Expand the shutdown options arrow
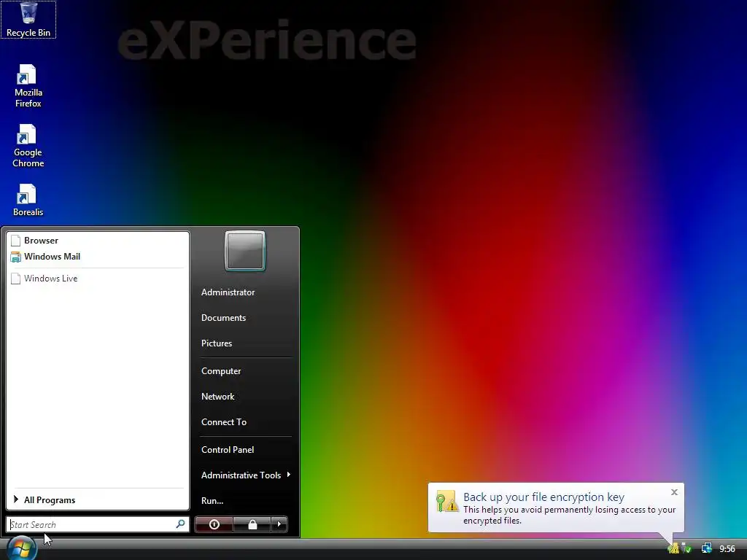This screenshot has width=747, height=560. (279, 524)
